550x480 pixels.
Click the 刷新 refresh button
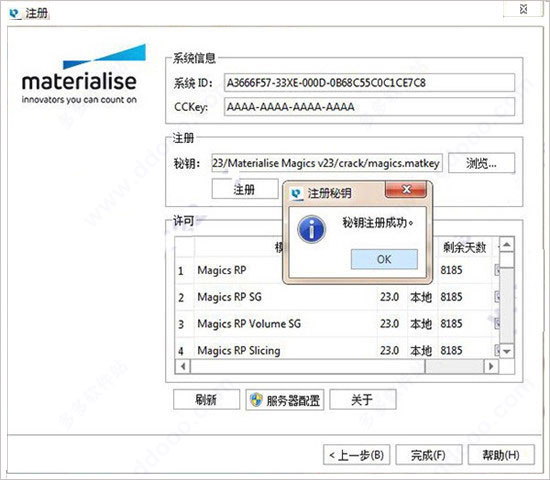click(x=206, y=399)
